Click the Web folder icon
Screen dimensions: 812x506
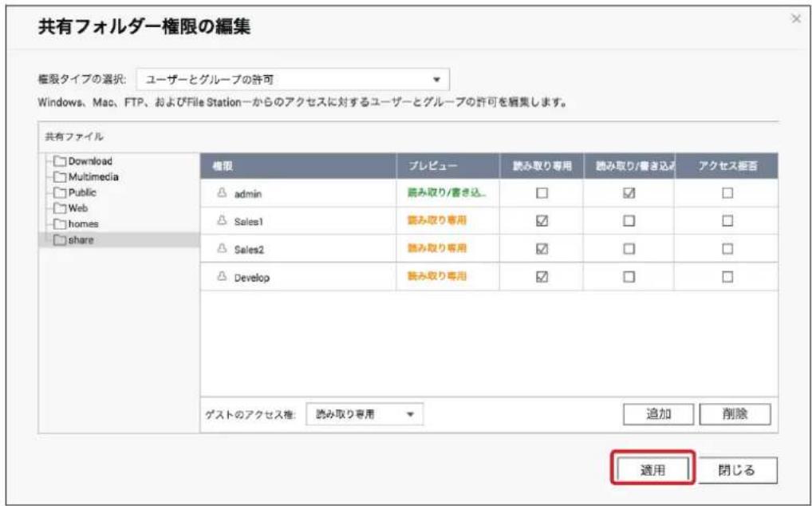(x=61, y=208)
